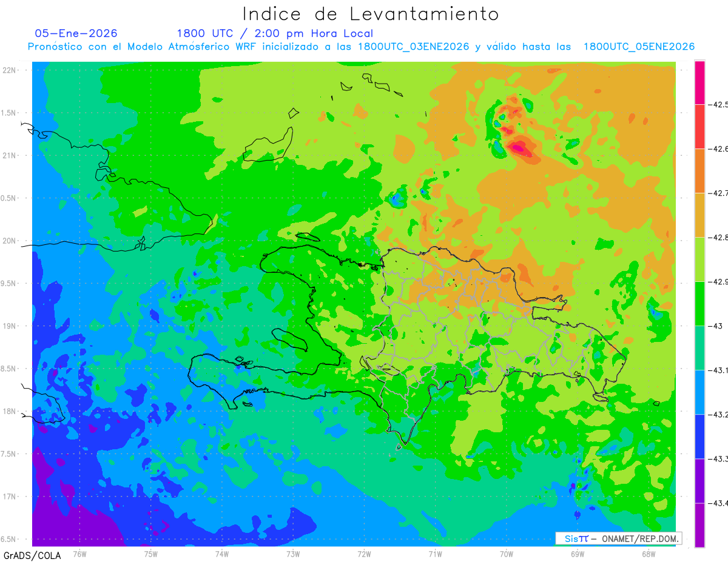The height and width of the screenshot is (562, 728).
Task: Click the 73W longitude label
Action: [x=293, y=554]
